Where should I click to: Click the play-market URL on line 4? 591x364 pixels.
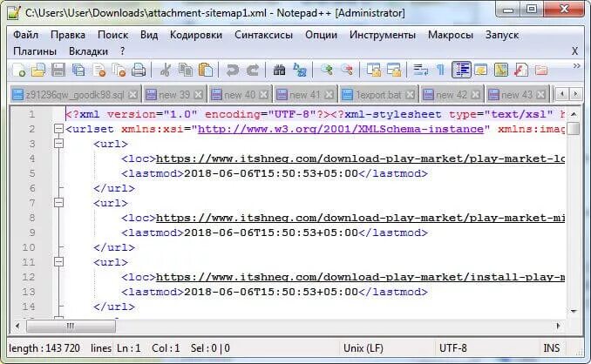pos(360,158)
